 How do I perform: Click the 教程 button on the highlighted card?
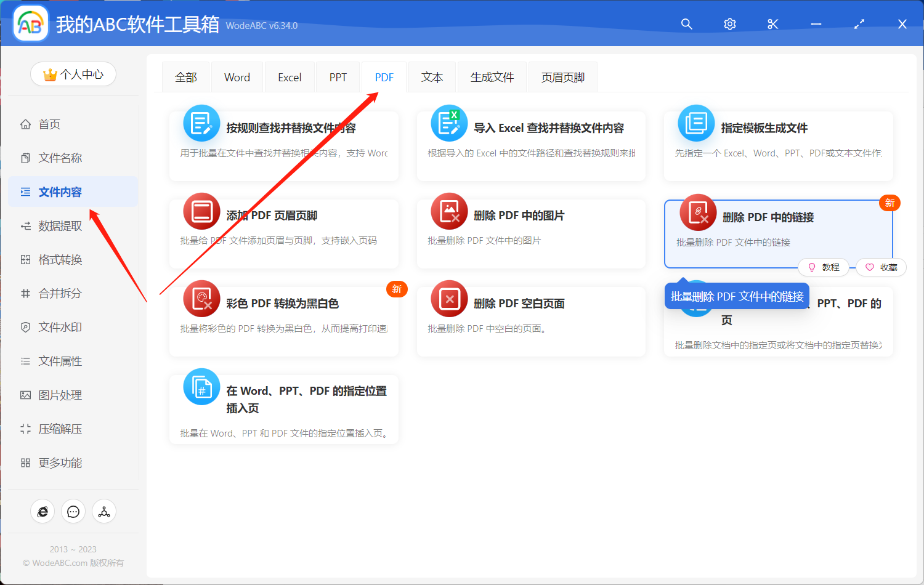click(x=824, y=267)
